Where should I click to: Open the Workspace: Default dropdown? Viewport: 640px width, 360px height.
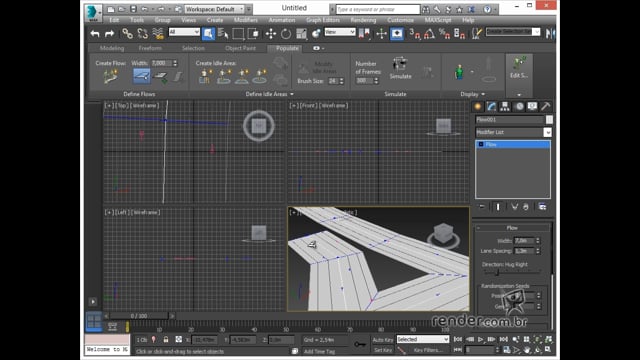pyautogui.click(x=215, y=9)
